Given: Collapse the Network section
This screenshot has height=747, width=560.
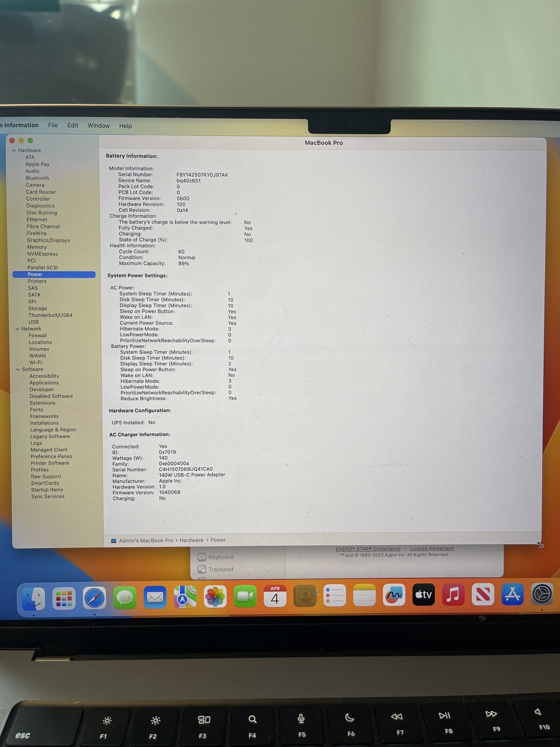Looking at the screenshot, I should (17, 329).
